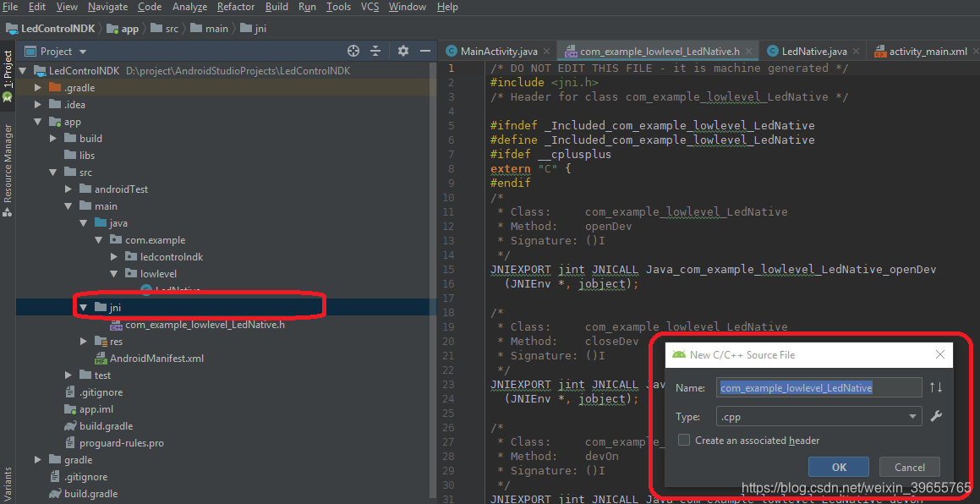Expand the .gradle folder
Screen dimensions: 980x504
coord(38,88)
